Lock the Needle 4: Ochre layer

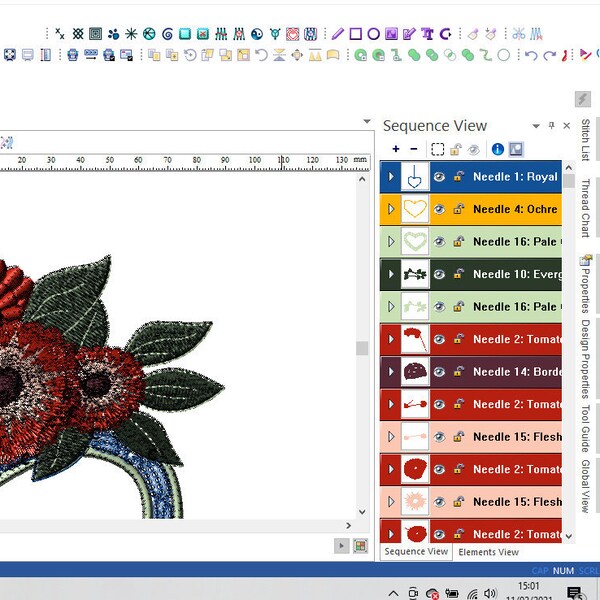458,209
